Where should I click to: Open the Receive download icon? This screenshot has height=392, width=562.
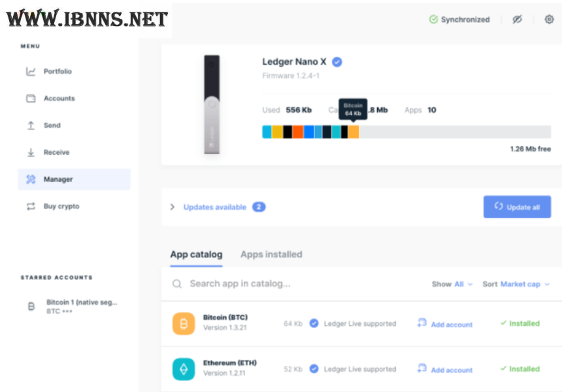pyautogui.click(x=31, y=152)
